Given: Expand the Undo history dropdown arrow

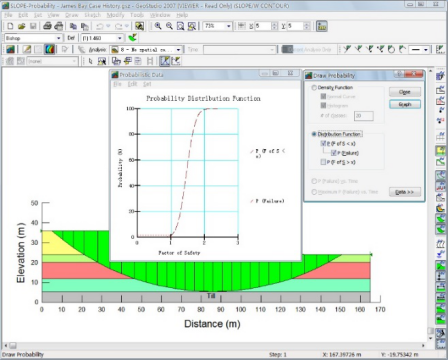Looking at the screenshot, I should 108,26.
